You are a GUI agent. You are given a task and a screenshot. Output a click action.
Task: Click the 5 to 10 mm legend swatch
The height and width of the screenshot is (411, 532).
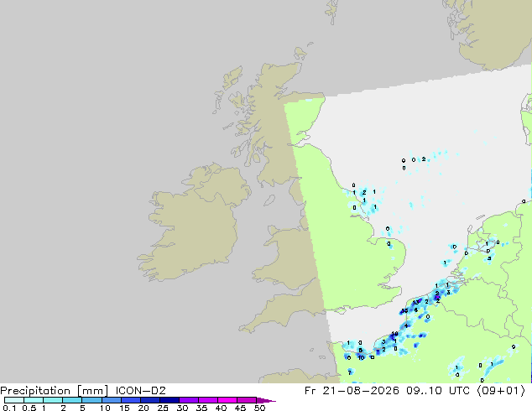[91, 400]
